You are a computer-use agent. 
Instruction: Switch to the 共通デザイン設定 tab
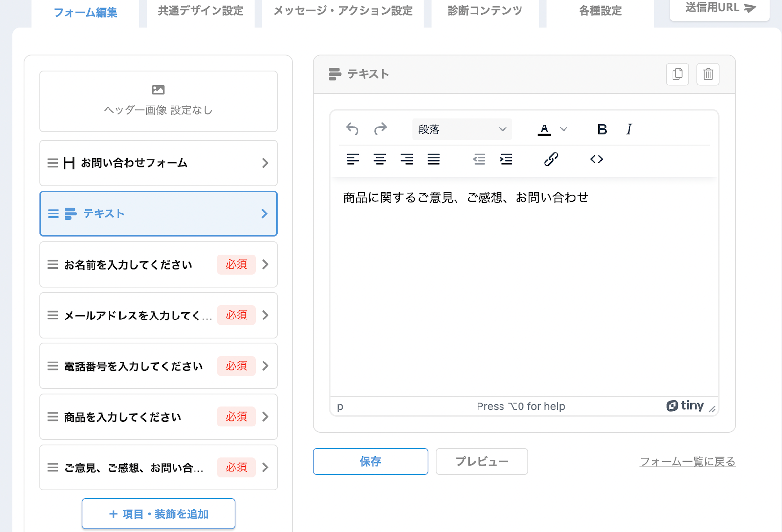click(200, 11)
